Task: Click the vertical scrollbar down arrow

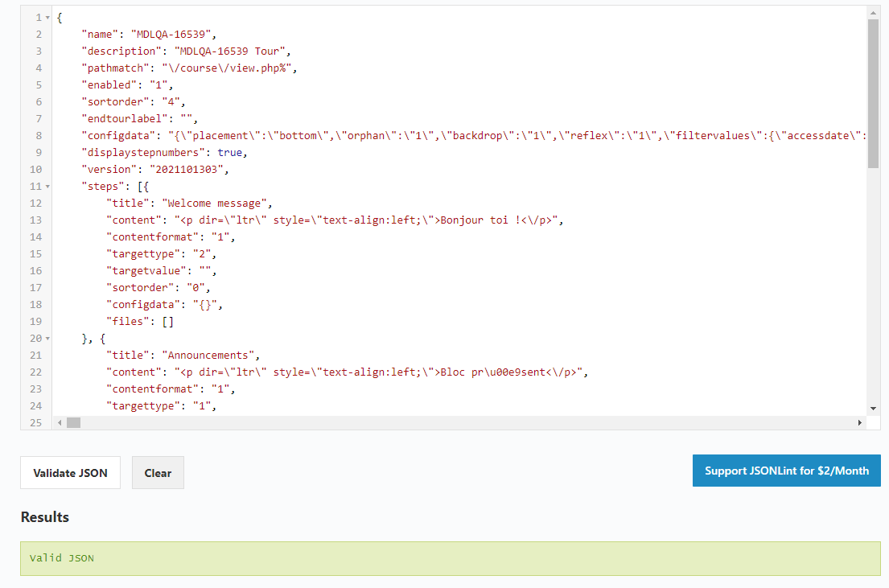Action: 873,409
